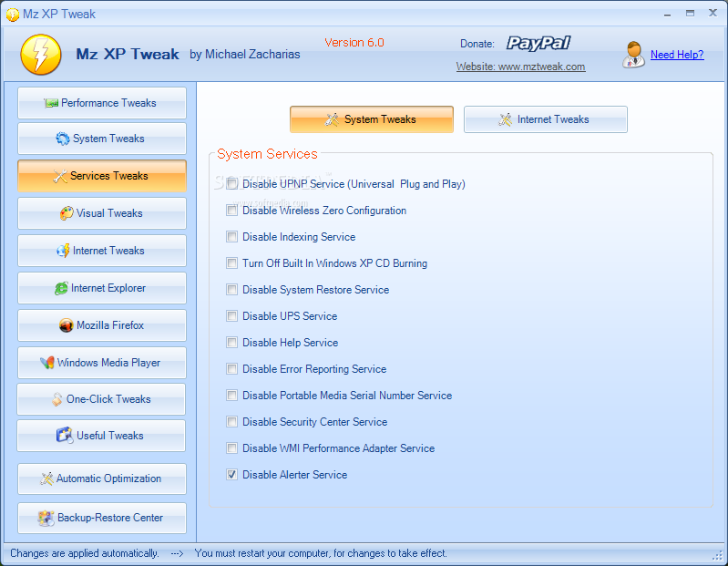Screen dimensions: 728x566
Task: Click the Need Help? link
Action: click(x=677, y=55)
